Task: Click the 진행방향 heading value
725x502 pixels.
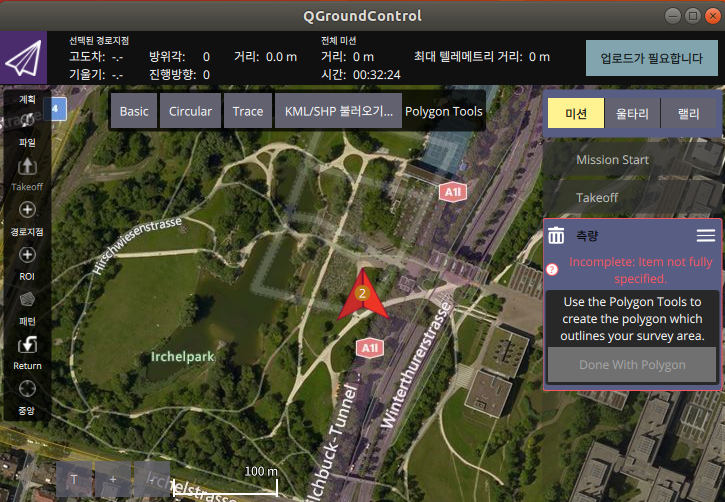Action: 206,74
